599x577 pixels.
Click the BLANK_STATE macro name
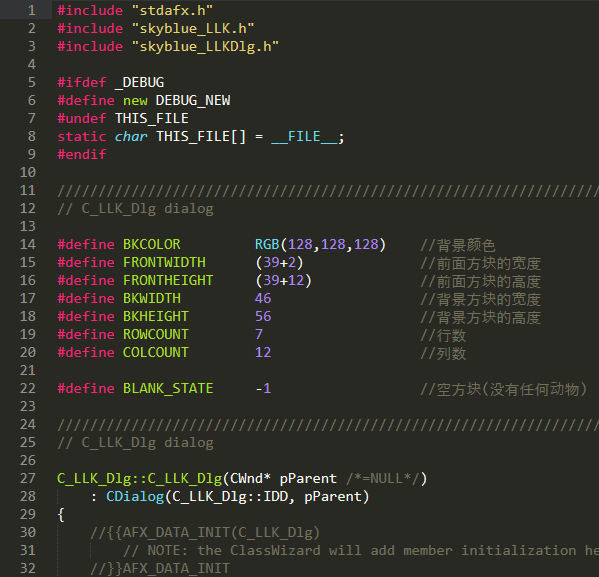coord(168,388)
